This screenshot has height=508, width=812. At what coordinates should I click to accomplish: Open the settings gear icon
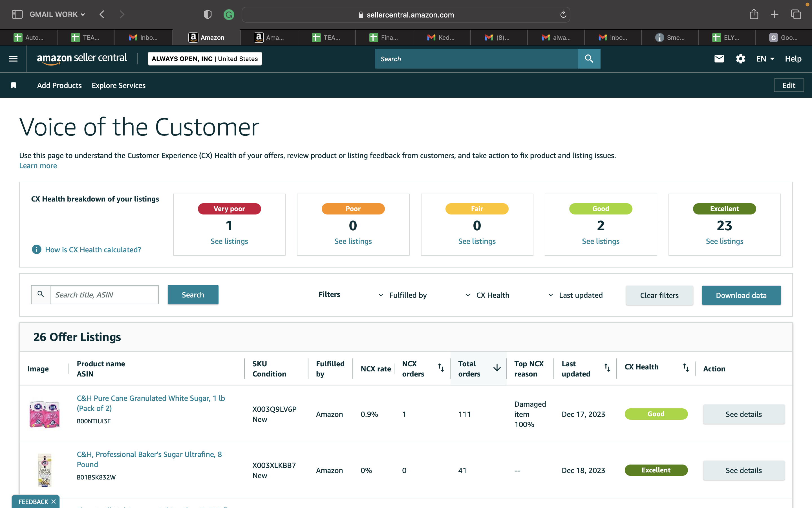[741, 59]
